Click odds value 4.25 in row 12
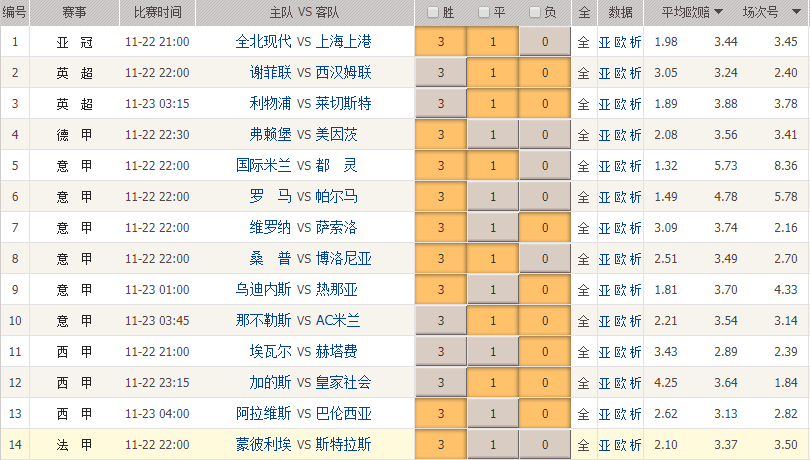Image resolution: width=810 pixels, height=460 pixels. click(666, 383)
